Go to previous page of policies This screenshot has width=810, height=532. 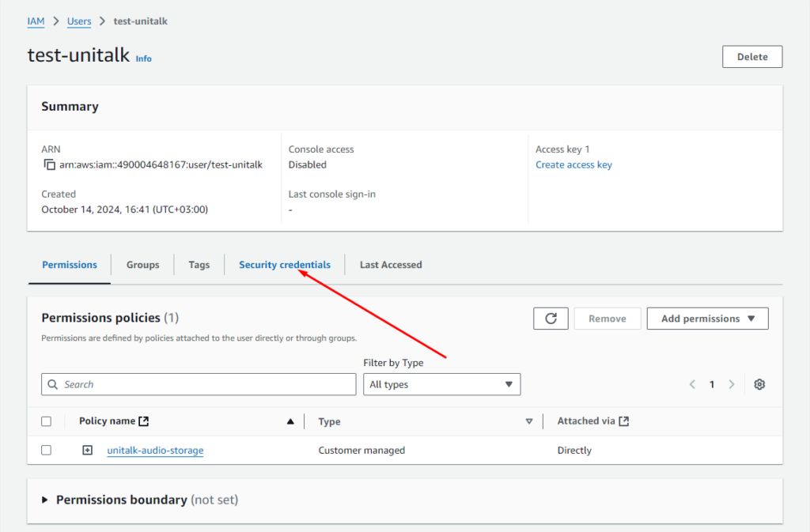692,384
